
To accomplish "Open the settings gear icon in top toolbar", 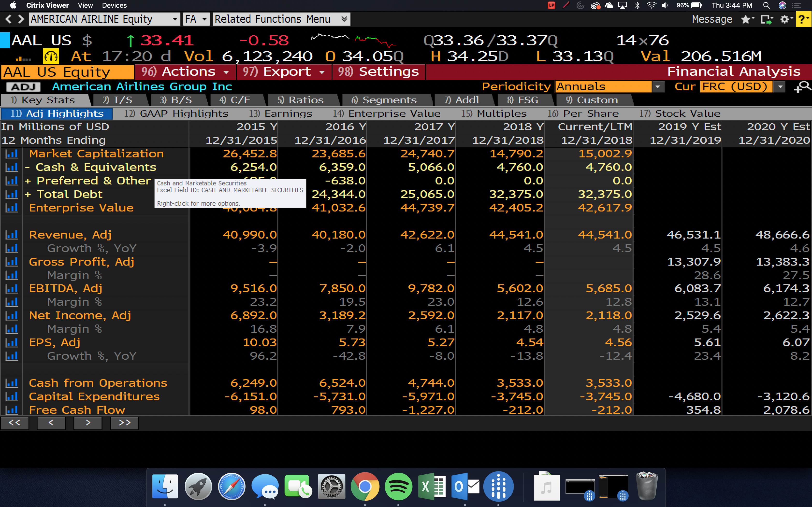I will coord(784,20).
